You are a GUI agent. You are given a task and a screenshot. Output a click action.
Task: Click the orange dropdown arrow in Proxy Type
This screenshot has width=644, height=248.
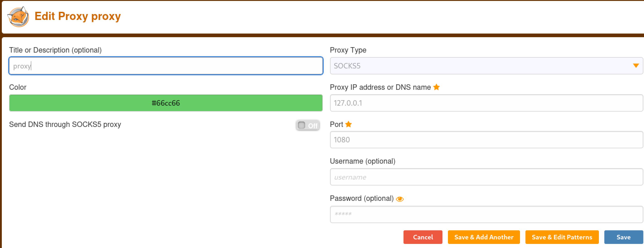636,66
